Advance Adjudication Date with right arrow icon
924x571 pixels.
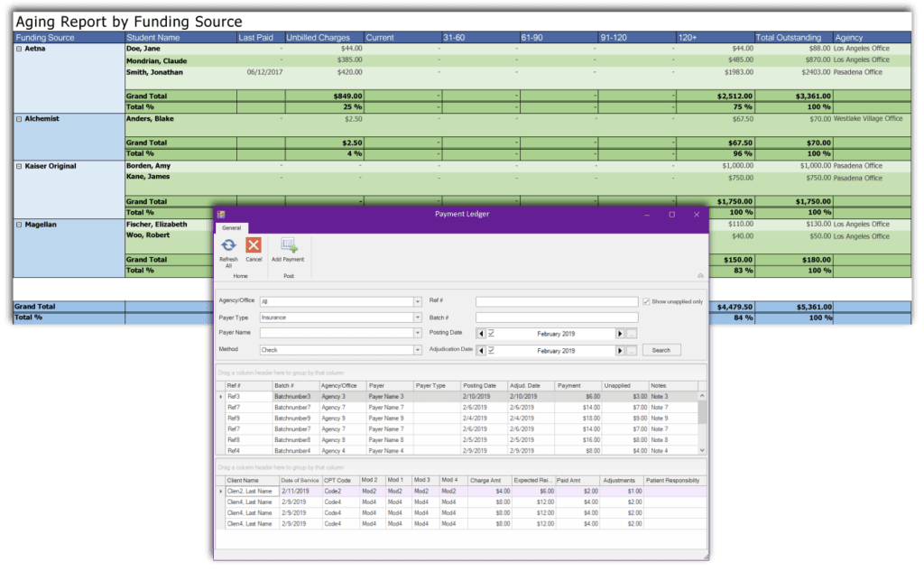621,350
